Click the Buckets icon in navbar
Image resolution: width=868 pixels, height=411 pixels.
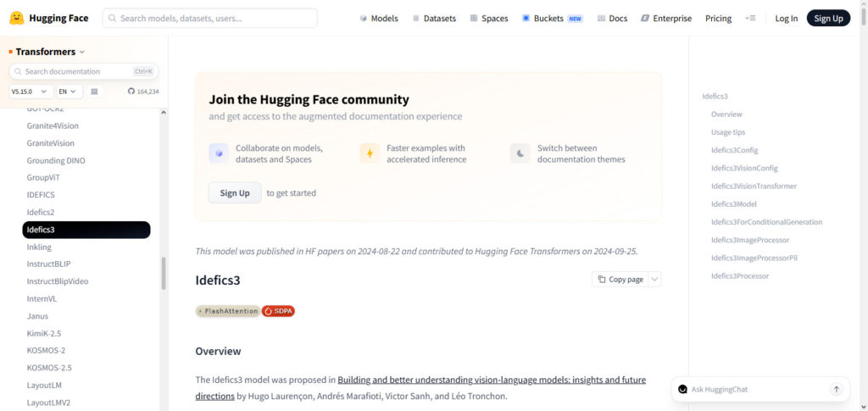(526, 19)
